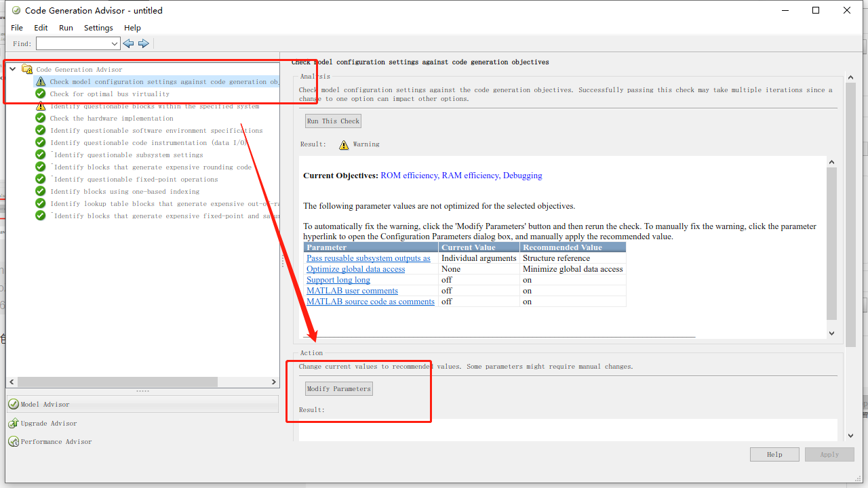Select 'Identify questionable fixed-point operations' check
Viewport: 868px width, 488px height.
point(134,179)
